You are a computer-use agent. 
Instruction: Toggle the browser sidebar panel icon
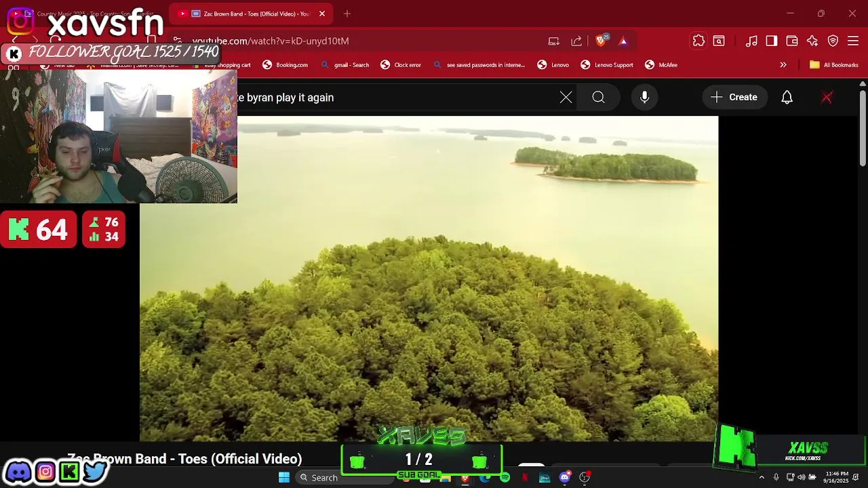[x=772, y=41]
